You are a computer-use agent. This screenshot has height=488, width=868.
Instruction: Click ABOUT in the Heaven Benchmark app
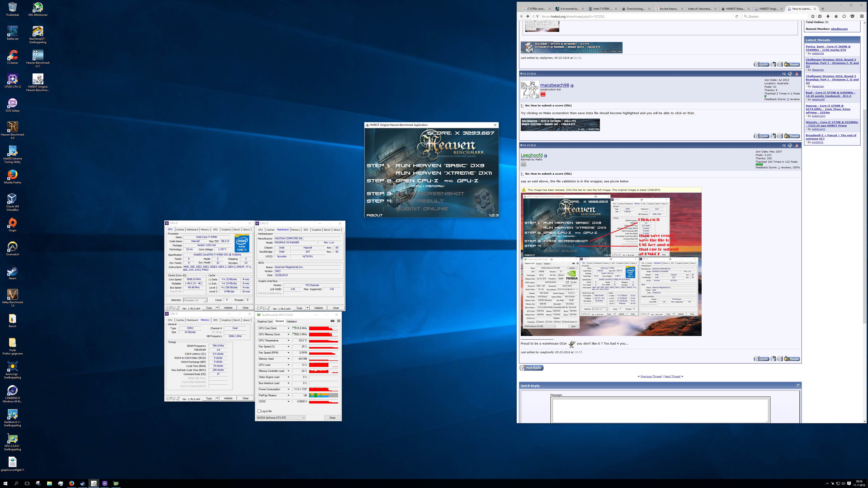click(374, 215)
